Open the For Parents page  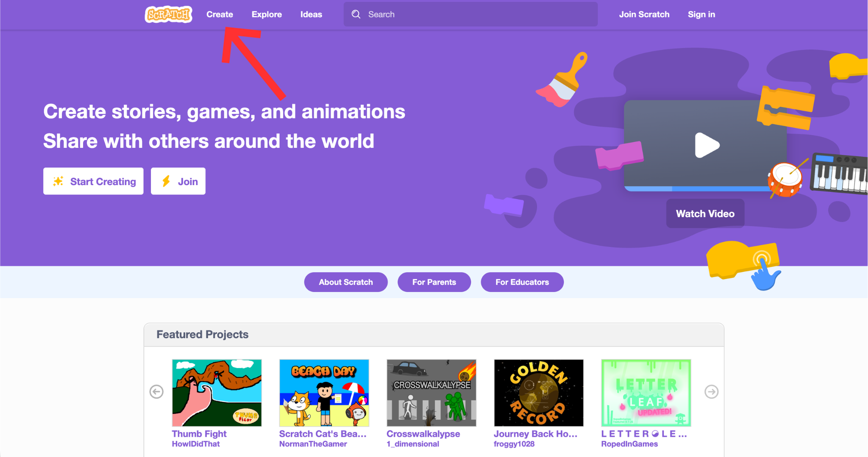(x=434, y=282)
